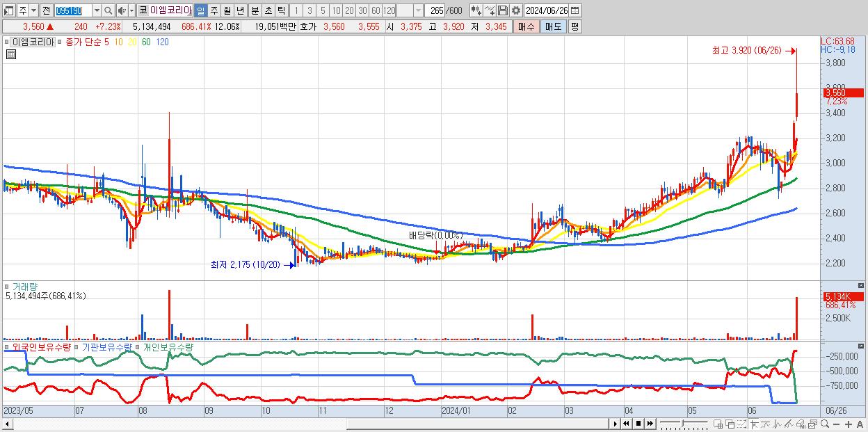Select interval 3 tab
868x432 pixels.
click(310, 10)
